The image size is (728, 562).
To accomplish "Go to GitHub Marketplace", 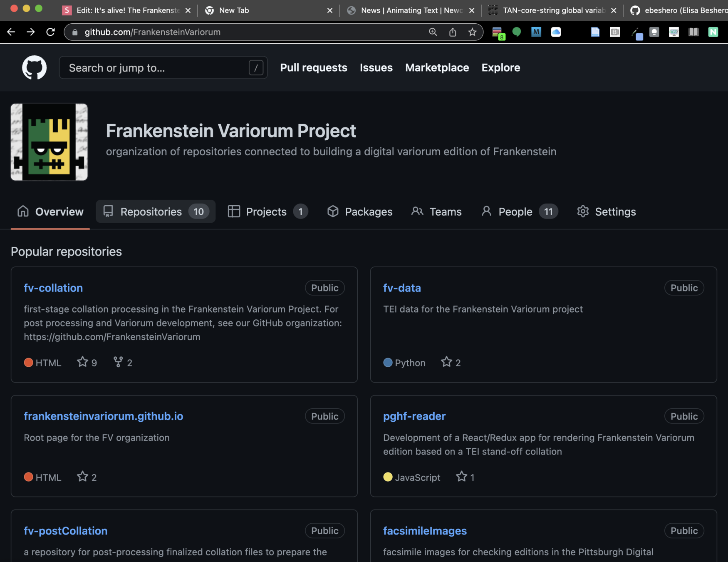I will [437, 67].
